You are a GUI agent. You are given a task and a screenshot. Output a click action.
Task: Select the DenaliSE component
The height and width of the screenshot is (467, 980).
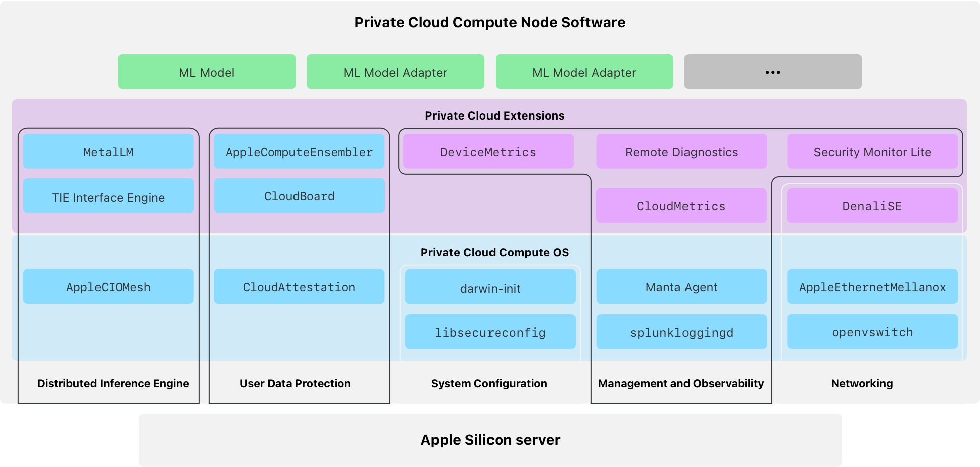pos(872,206)
